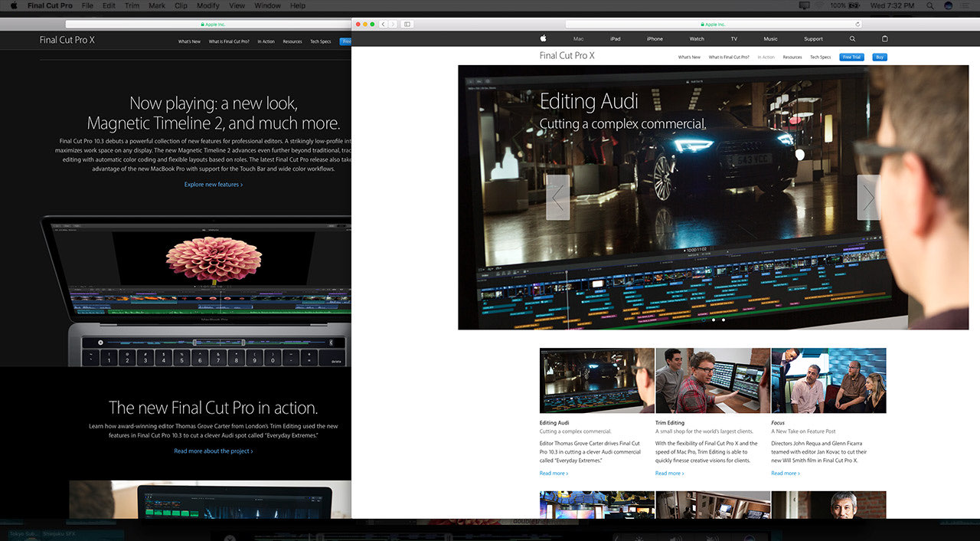980x541 pixels.
Task: Click Read more under Editing Audi
Action: [x=554, y=474]
